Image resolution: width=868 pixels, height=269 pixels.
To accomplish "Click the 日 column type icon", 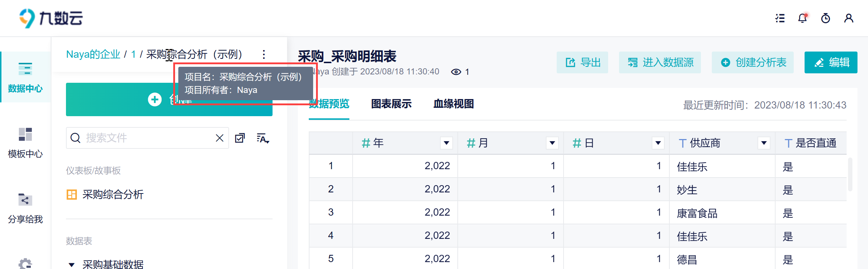I will pos(577,143).
